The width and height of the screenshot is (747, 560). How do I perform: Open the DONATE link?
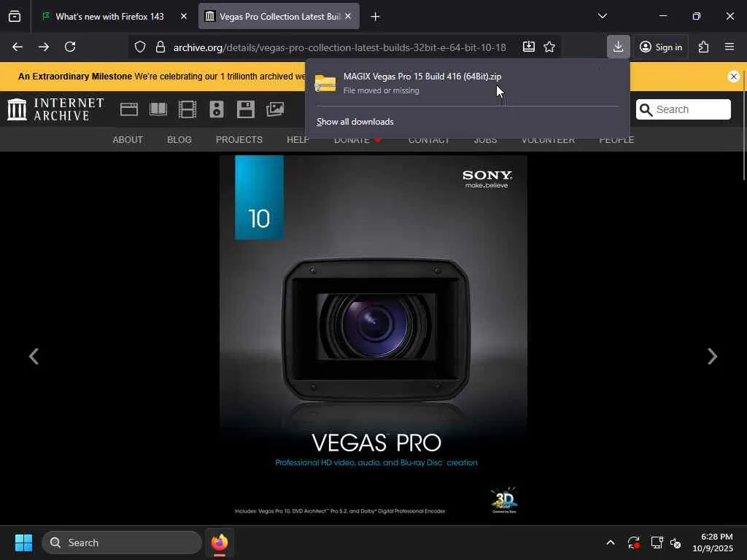click(x=352, y=140)
